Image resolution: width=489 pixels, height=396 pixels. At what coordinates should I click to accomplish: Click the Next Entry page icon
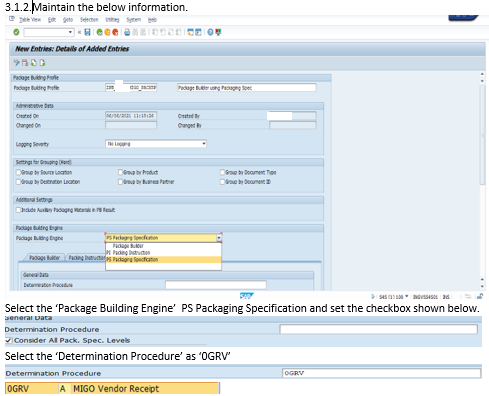point(42,63)
